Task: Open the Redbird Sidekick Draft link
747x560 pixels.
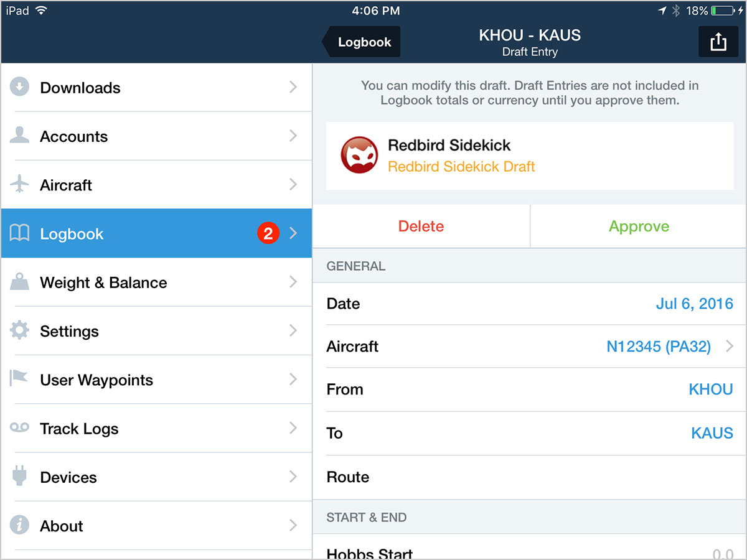Action: tap(461, 166)
